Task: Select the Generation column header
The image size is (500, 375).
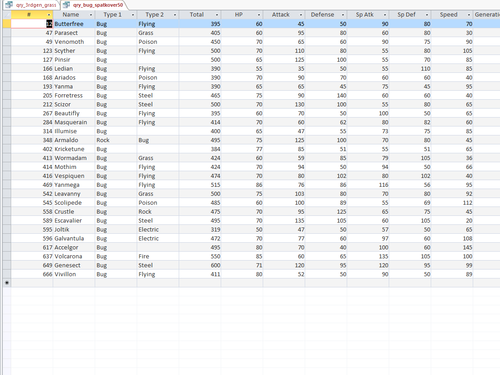Action: tap(487, 15)
